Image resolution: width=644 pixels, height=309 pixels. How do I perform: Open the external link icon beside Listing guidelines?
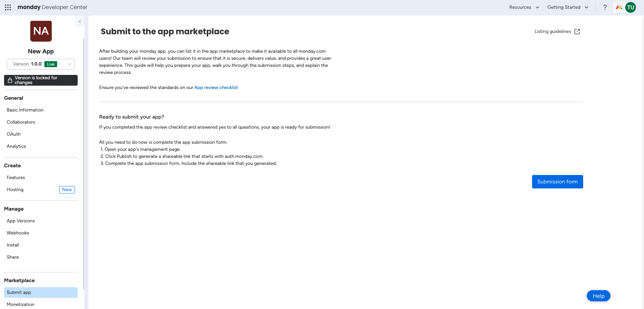point(577,32)
